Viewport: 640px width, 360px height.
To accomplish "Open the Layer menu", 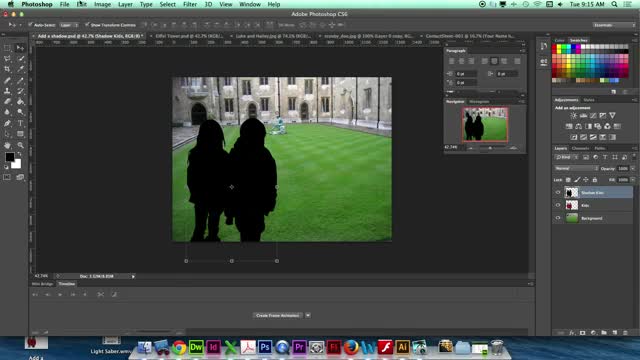I will [125, 4].
